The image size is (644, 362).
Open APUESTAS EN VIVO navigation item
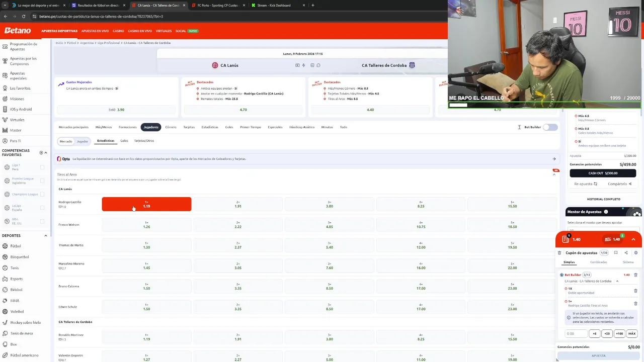pyautogui.click(x=95, y=31)
